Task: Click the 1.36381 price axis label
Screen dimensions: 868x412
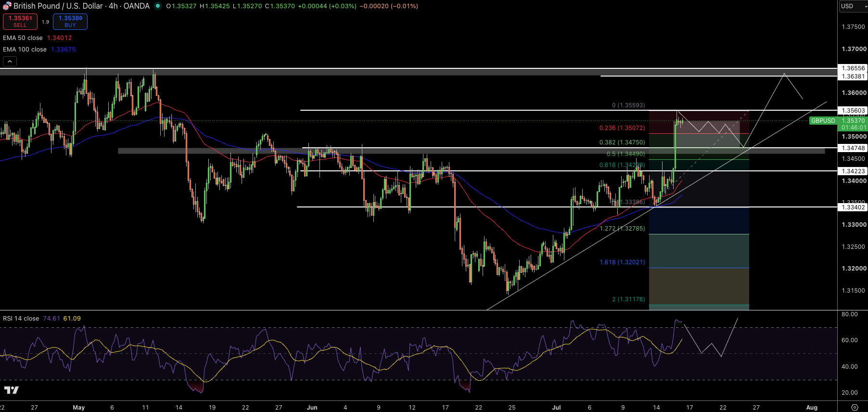Action: pyautogui.click(x=853, y=77)
